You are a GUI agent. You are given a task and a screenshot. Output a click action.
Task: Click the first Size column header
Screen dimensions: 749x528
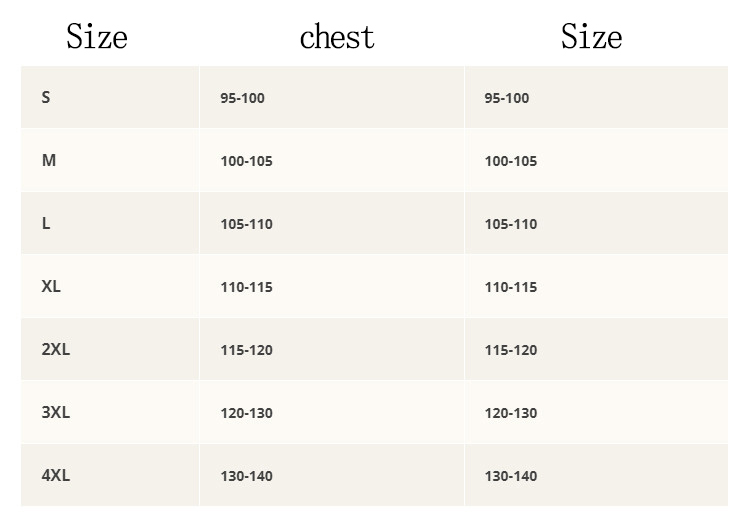97,37
